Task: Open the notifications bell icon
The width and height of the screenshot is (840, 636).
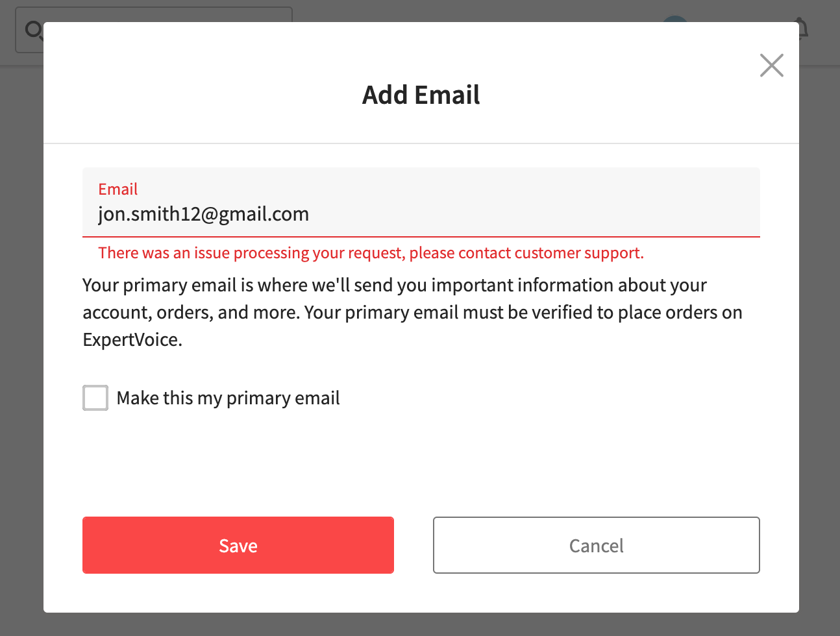Action: coord(804,29)
